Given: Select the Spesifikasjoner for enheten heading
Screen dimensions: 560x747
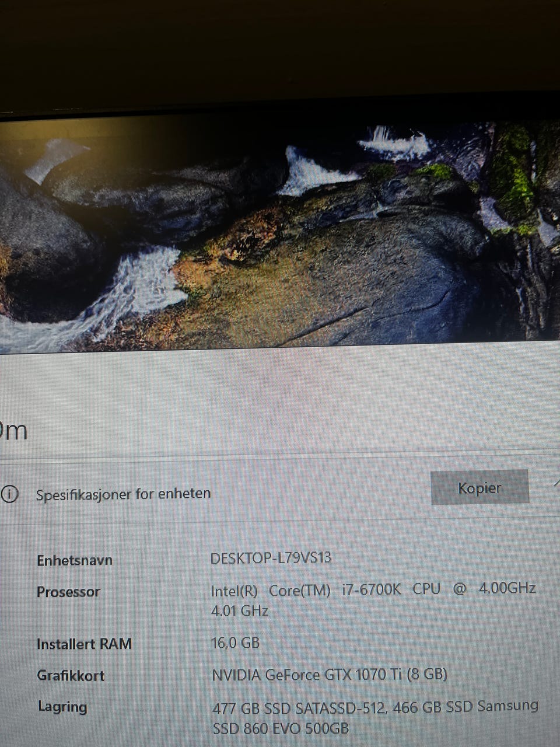Looking at the screenshot, I should [123, 494].
